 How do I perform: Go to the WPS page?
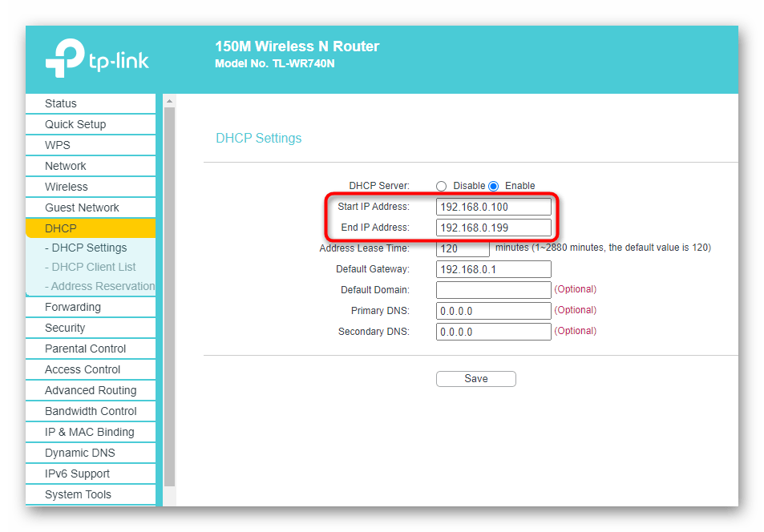(x=58, y=145)
